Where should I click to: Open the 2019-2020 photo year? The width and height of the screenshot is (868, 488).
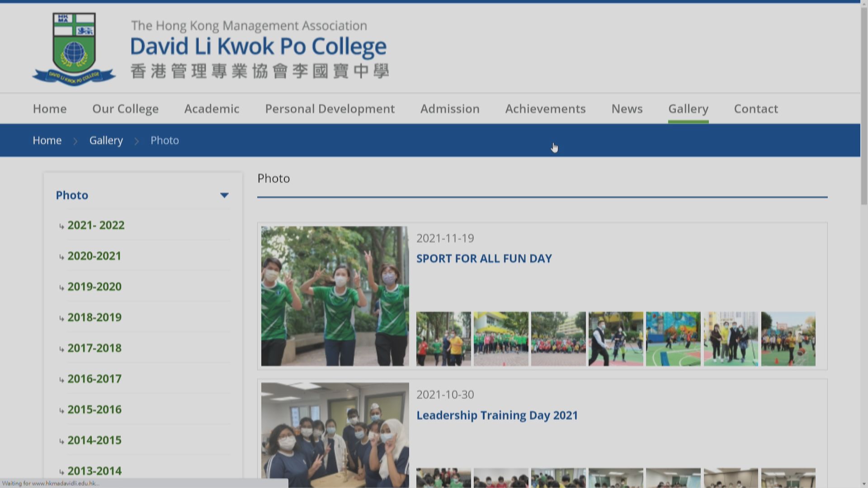click(x=94, y=286)
